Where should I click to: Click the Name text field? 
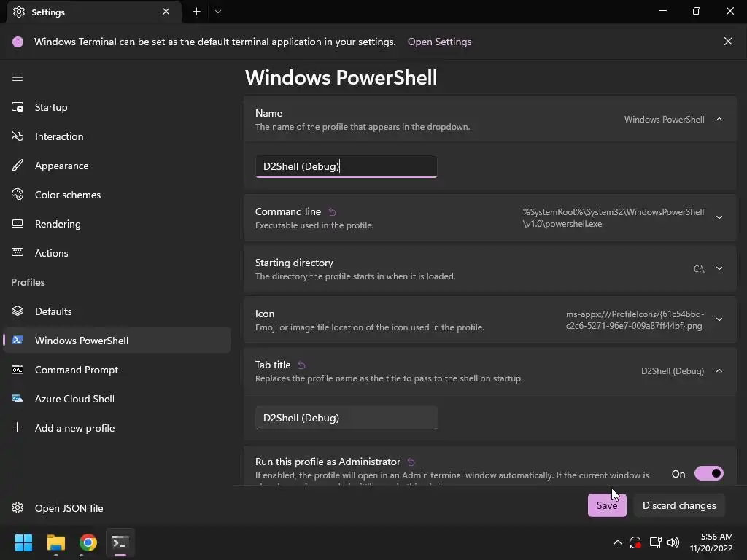346,166
